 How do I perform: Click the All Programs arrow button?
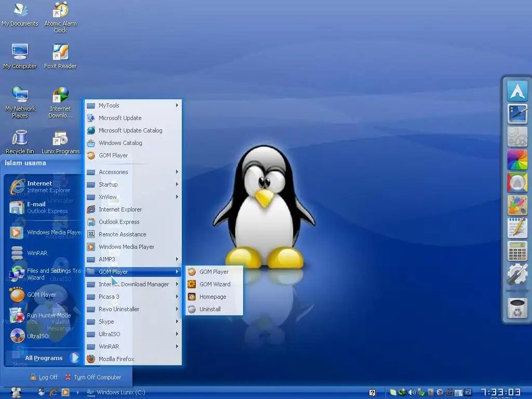point(74,357)
